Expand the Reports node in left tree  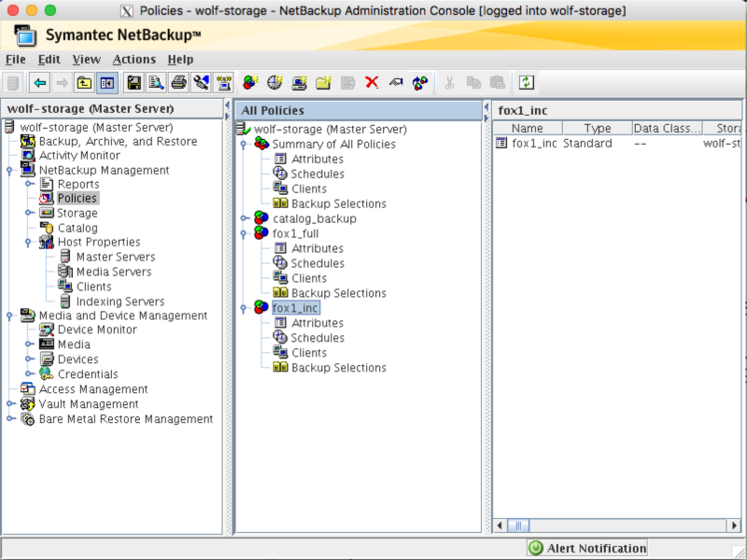[29, 184]
